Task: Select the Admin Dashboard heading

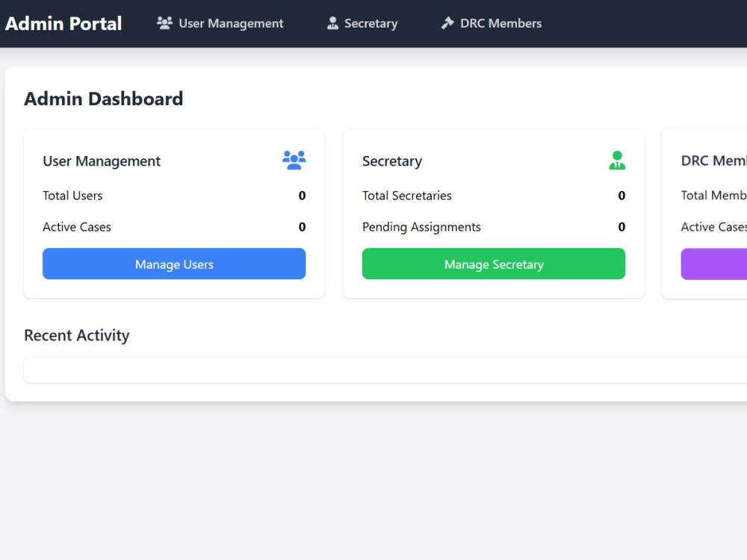Action: [103, 99]
